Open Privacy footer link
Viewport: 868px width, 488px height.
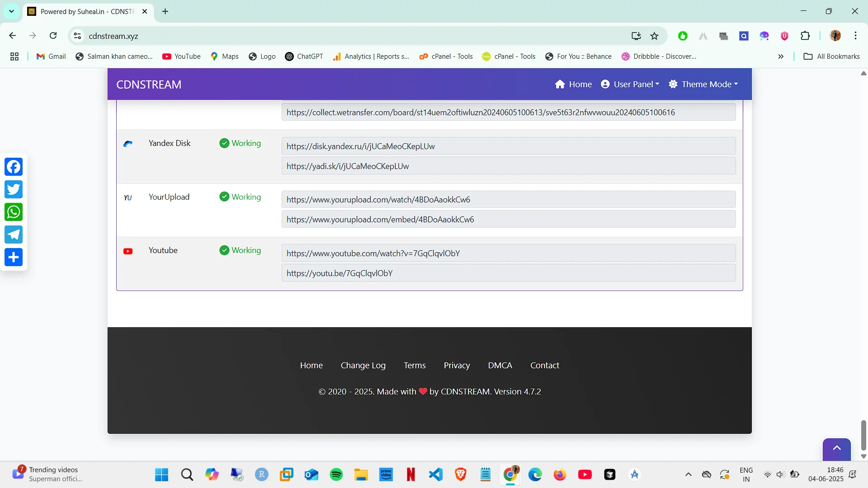457,366
